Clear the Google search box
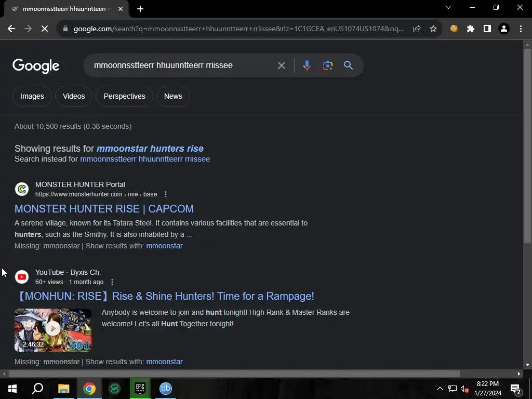This screenshot has height=399, width=532. click(281, 65)
